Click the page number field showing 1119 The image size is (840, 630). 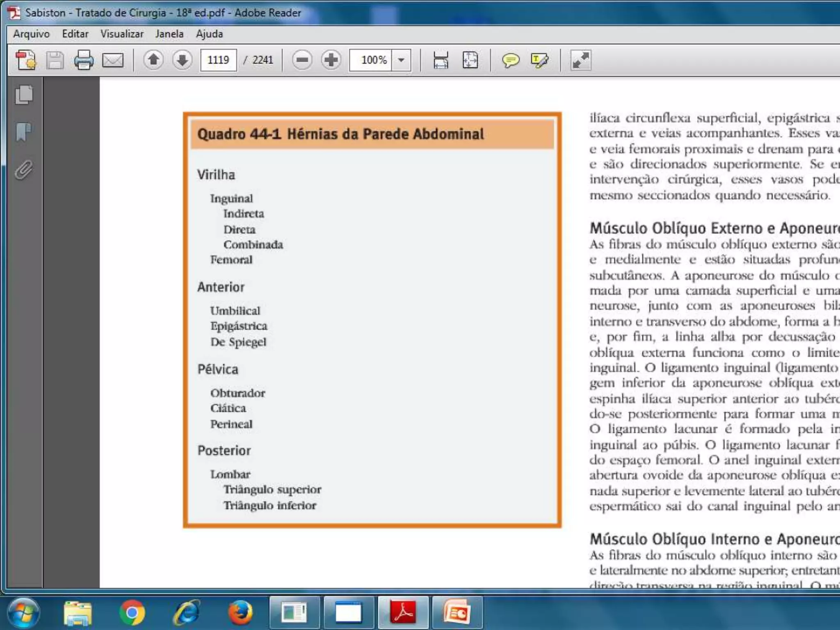(x=218, y=60)
